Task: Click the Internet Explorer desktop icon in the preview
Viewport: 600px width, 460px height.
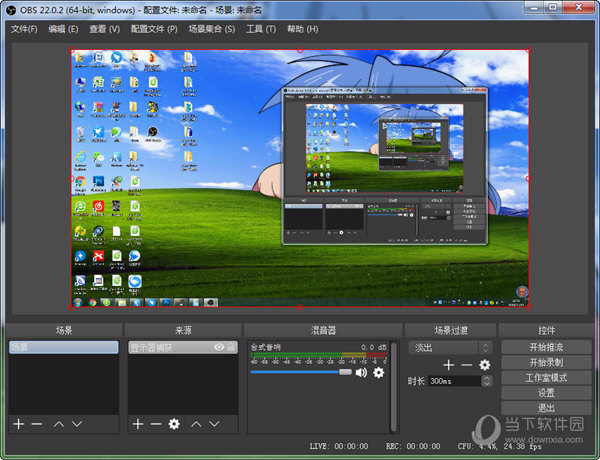Action: (80, 157)
